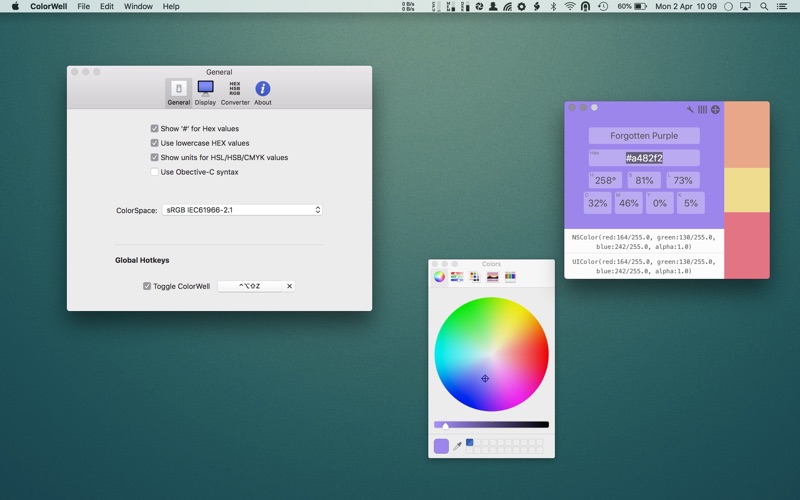
Task: Clear the Toggle ColorWell hotkey
Action: [x=289, y=286]
